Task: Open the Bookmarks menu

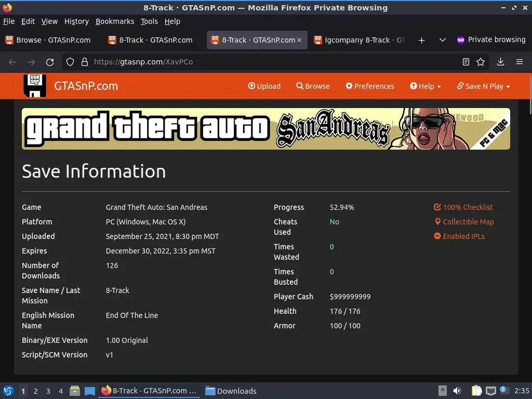Action: click(115, 21)
